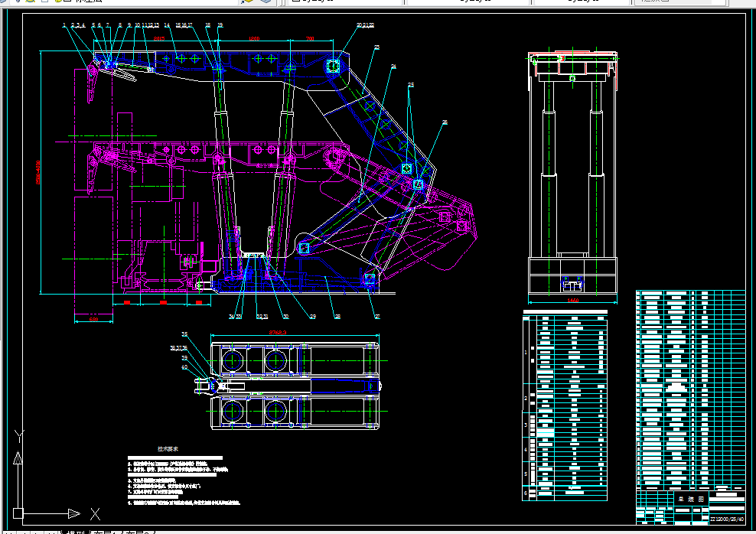Image resolution: width=756 pixels, height=534 pixels.
Task: Select part balloon number 39
Action: tap(184, 357)
